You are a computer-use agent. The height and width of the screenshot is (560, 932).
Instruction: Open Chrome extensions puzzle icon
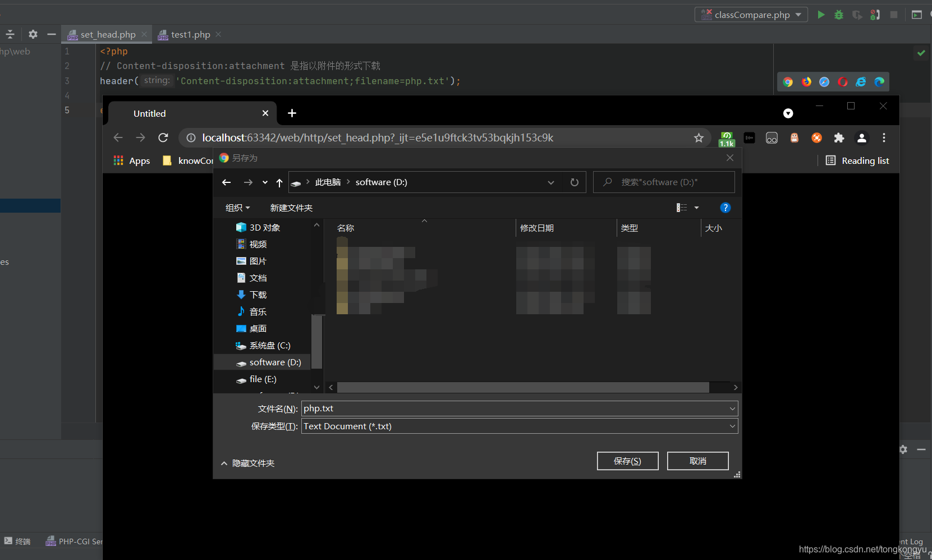click(839, 137)
